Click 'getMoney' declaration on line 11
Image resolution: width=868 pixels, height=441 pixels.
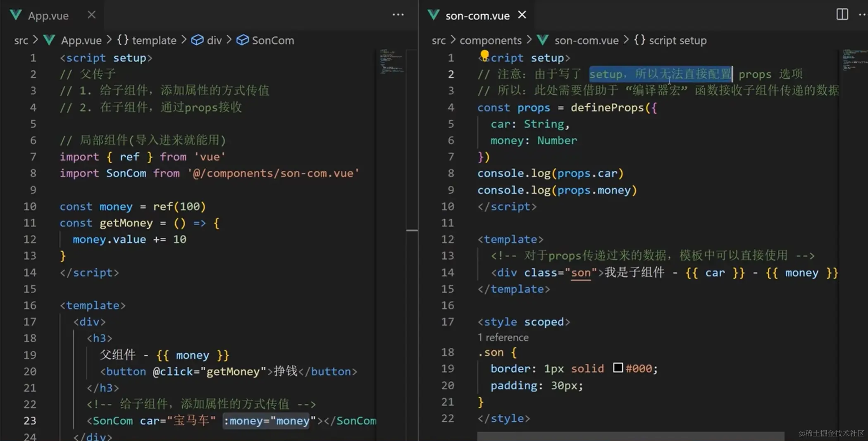point(126,224)
